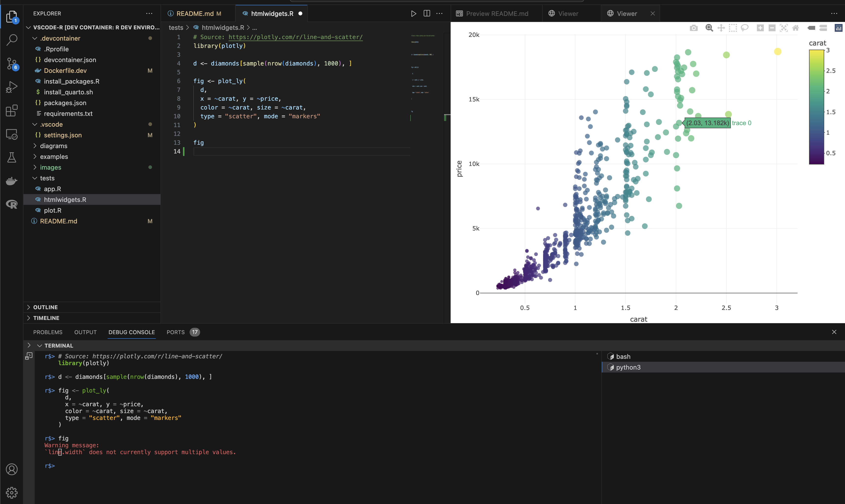Expand the diagrams folder
The width and height of the screenshot is (845, 504).
[x=53, y=146]
